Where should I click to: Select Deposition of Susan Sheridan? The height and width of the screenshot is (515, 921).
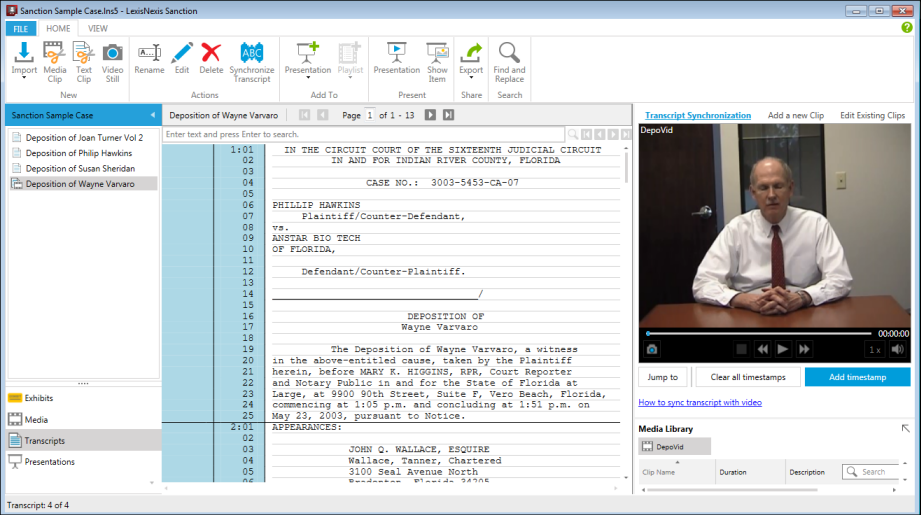[83, 169]
